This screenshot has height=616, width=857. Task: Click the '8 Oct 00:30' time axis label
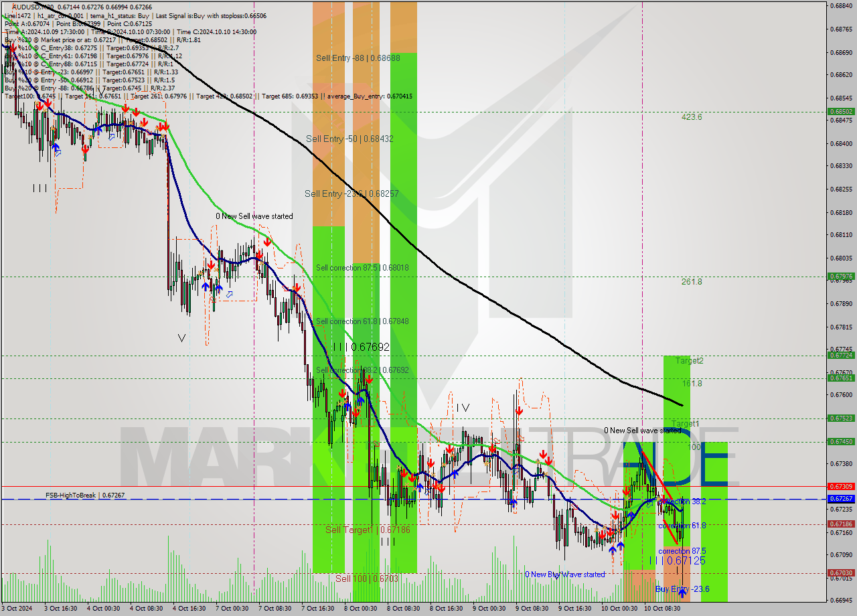tap(360, 609)
